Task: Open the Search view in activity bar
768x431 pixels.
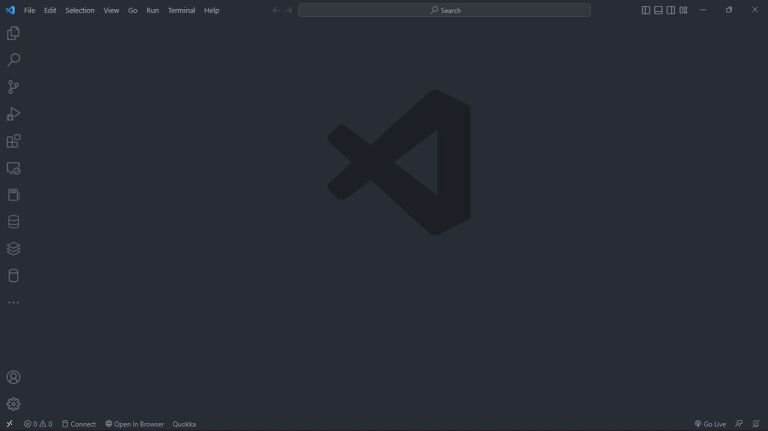Action: tap(13, 60)
